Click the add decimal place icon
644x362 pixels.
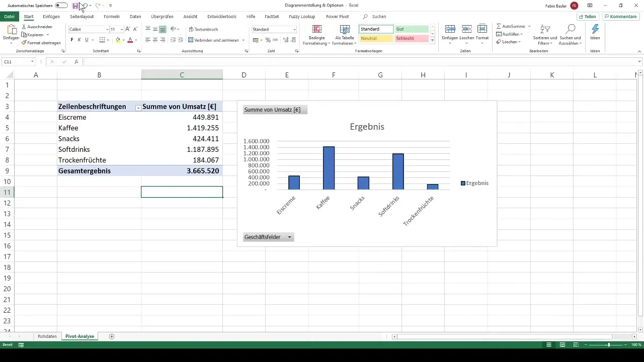tap(285, 40)
